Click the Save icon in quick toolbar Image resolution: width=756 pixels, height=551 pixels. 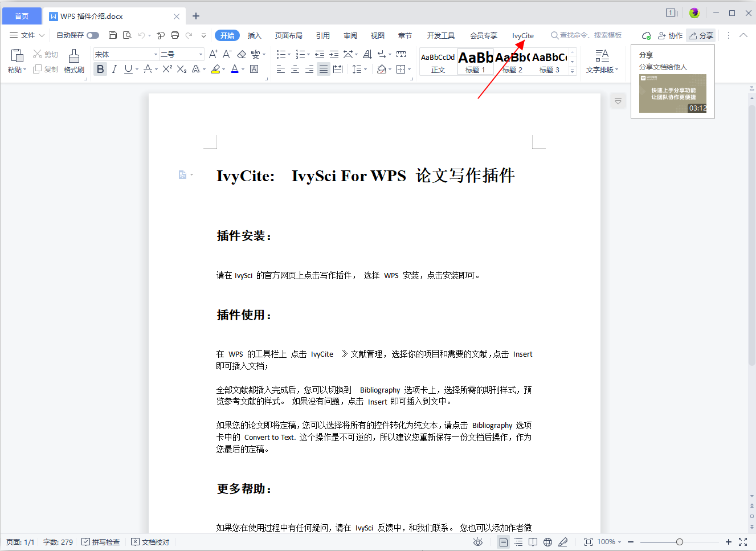pos(113,35)
